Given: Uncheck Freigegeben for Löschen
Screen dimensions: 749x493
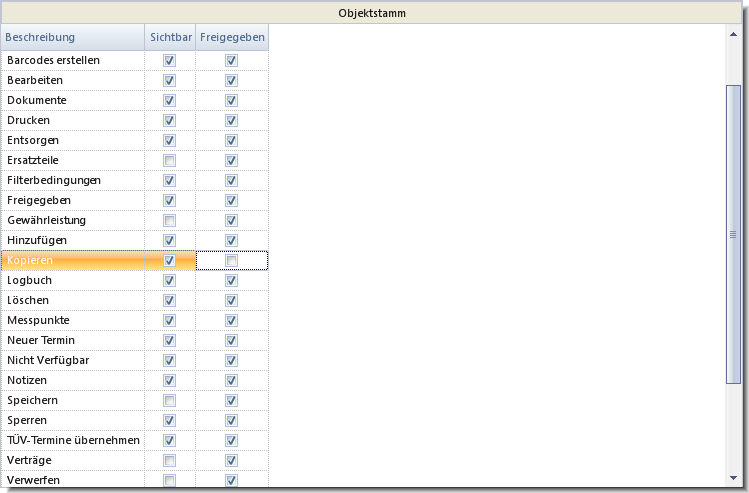Looking at the screenshot, I should point(232,300).
